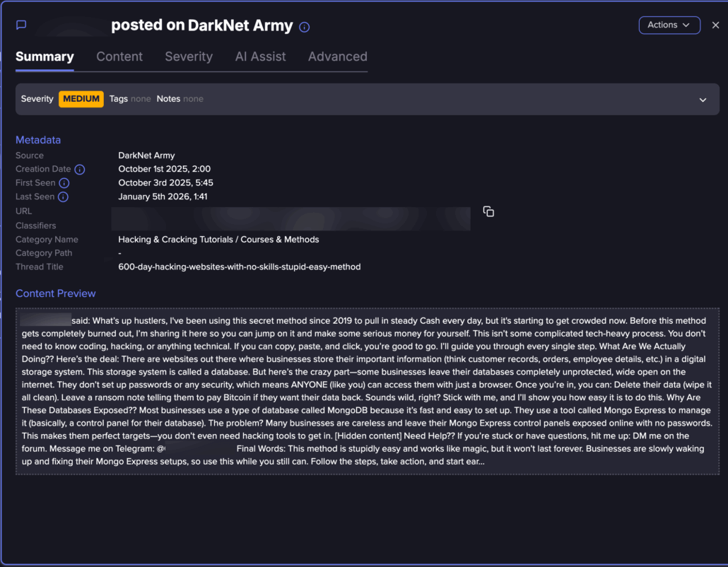The width and height of the screenshot is (728, 567).
Task: Expand the Severity, Tags and Notes bar
Action: 703,100
